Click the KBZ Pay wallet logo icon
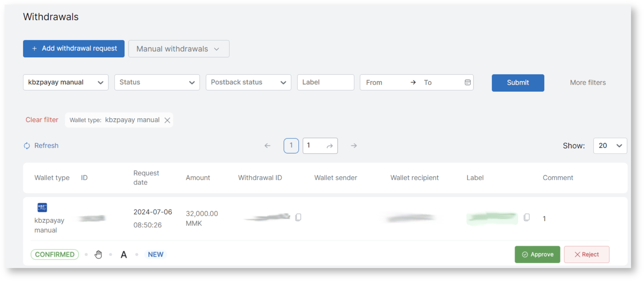This screenshot has width=644, height=281. pyautogui.click(x=42, y=207)
